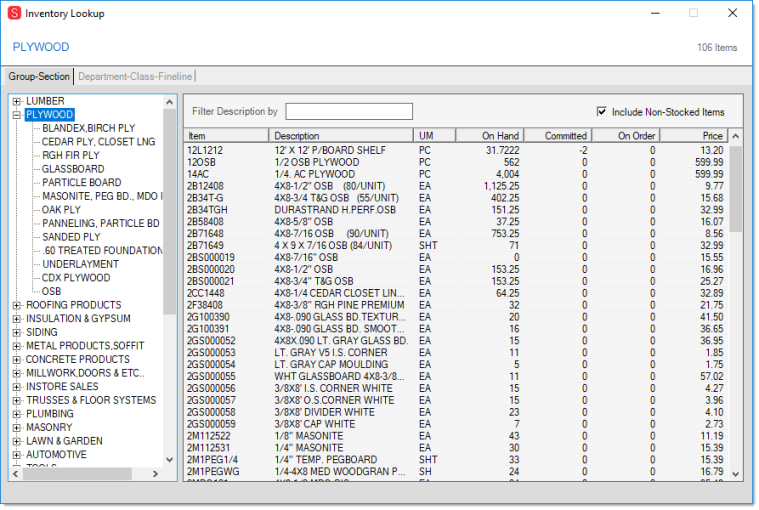The image size is (759, 510).
Task: Select CEDAR PLY, CLOSET LNG section
Action: pos(98,142)
